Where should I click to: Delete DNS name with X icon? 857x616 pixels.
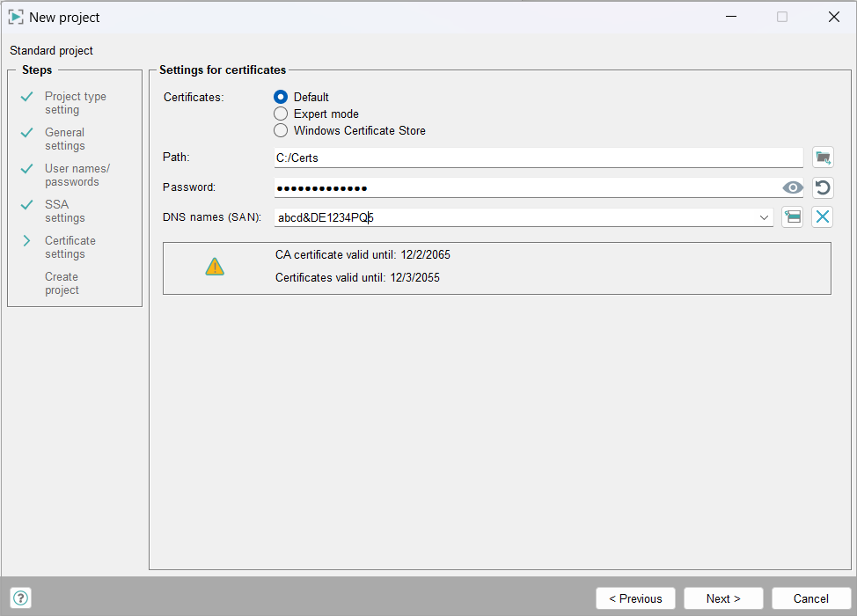[x=823, y=217]
